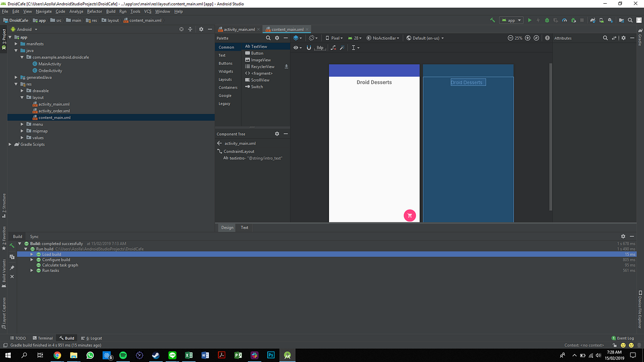Run the app with the green play button
644x362 pixels.
[530, 20]
